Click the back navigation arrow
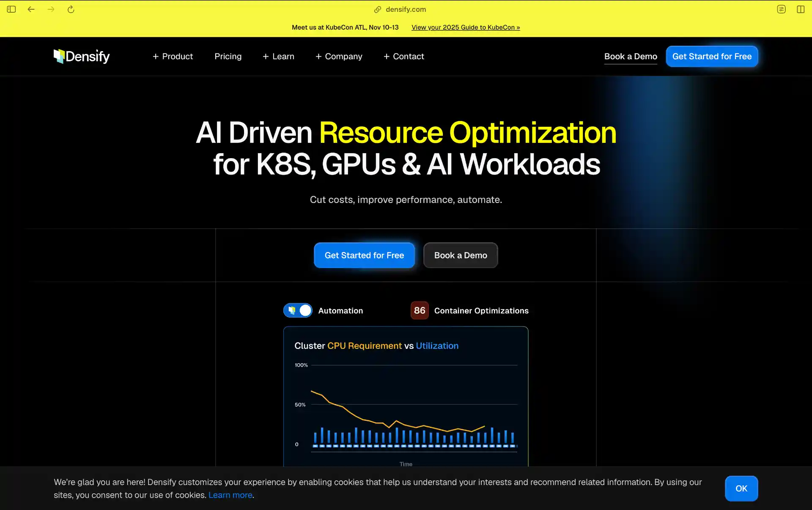Image resolution: width=812 pixels, height=510 pixels. [x=31, y=9]
